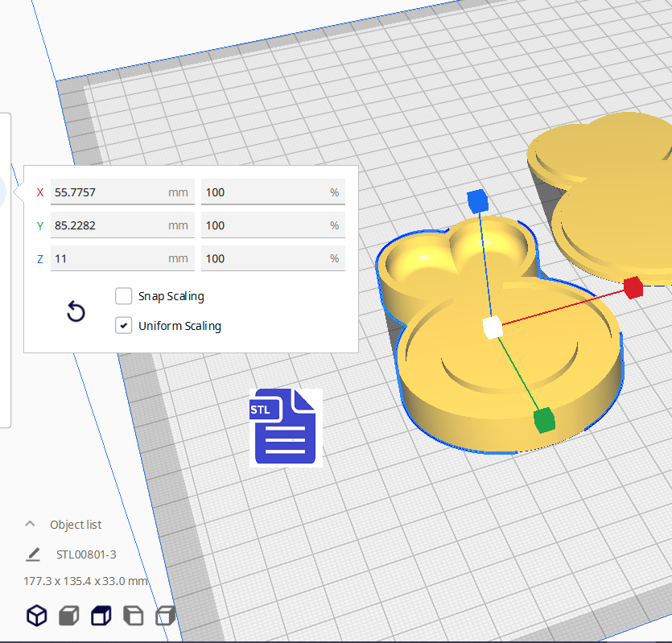
Task: Switch to the 3D isometric view cube
Action: 36,616
